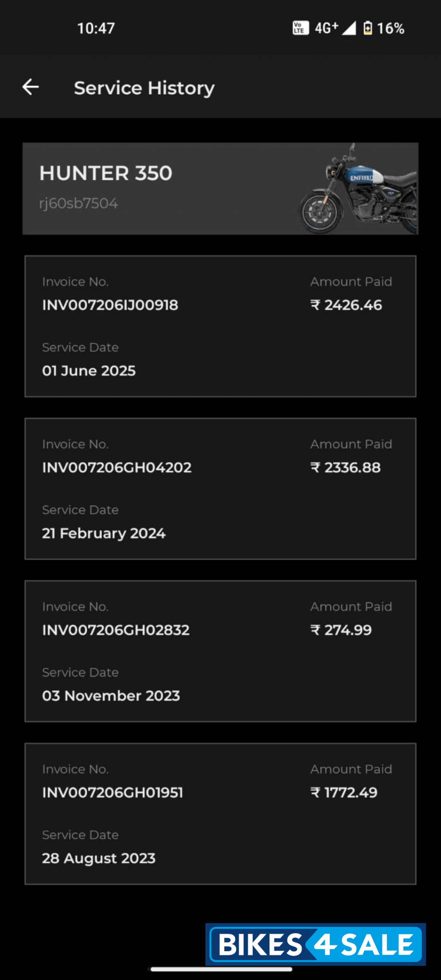Tap the 4G+ signal strength icon
Viewport: 441px width, 980px height.
[336, 28]
